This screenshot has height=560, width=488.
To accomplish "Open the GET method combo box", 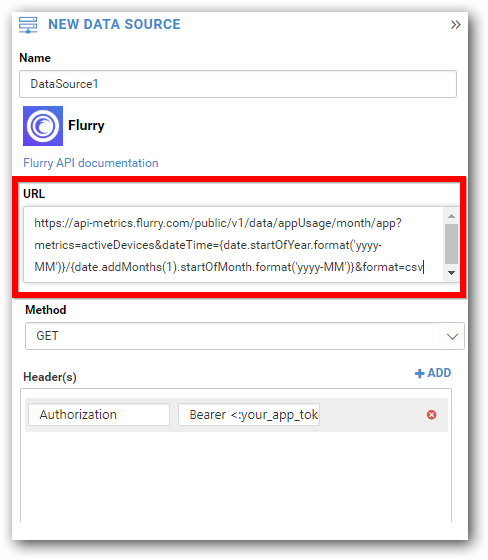I will [x=245, y=336].
